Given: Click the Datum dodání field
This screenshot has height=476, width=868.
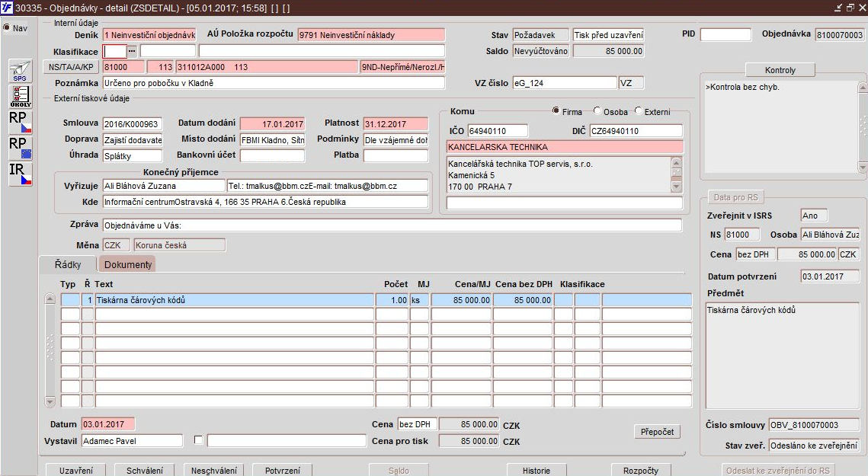Looking at the screenshot, I should coord(272,124).
